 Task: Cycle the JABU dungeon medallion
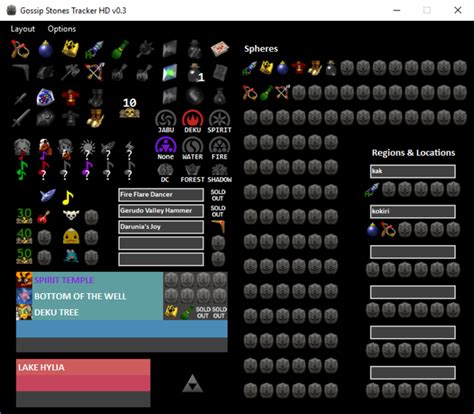pyautogui.click(x=166, y=122)
